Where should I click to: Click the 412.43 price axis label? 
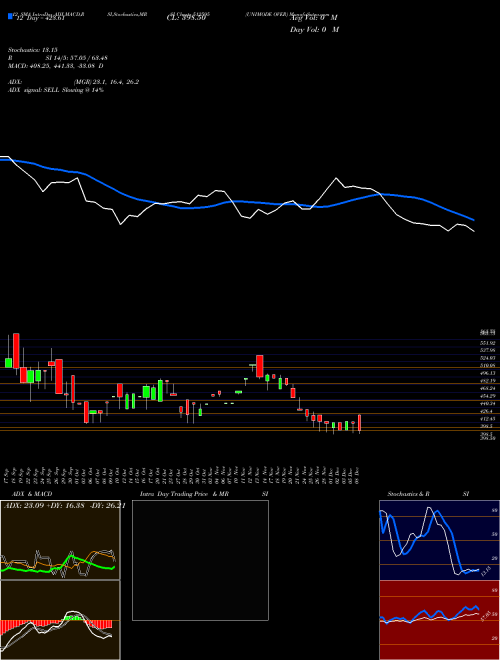tap(489, 419)
